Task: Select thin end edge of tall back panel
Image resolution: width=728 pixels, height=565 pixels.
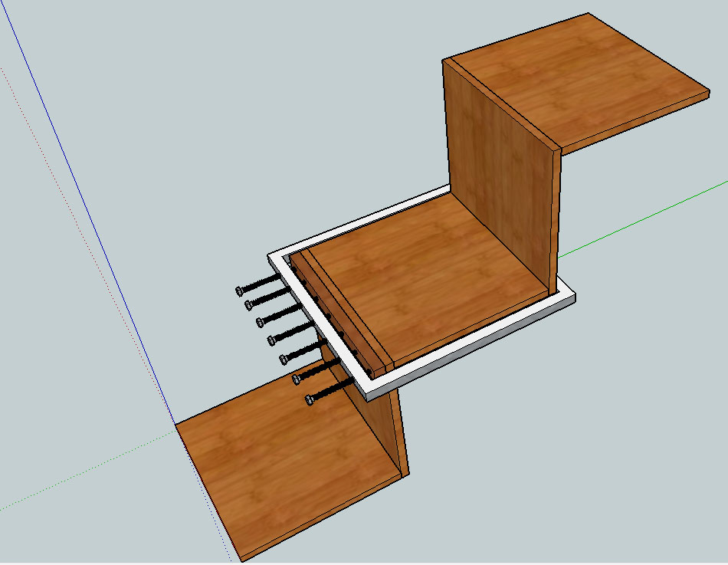Action: 557,222
